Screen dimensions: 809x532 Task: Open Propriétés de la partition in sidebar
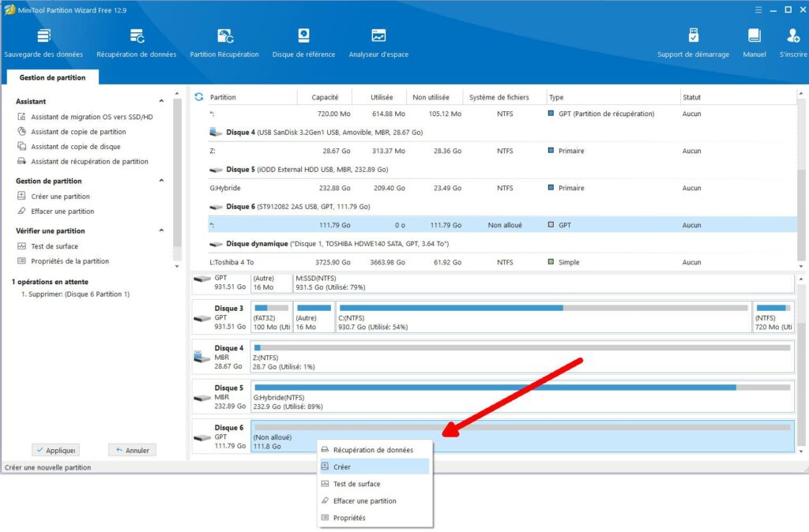(x=63, y=261)
